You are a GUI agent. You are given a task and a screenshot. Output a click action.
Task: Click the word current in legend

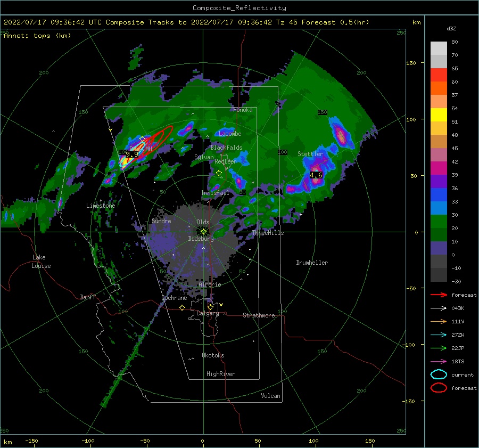coord(463,375)
